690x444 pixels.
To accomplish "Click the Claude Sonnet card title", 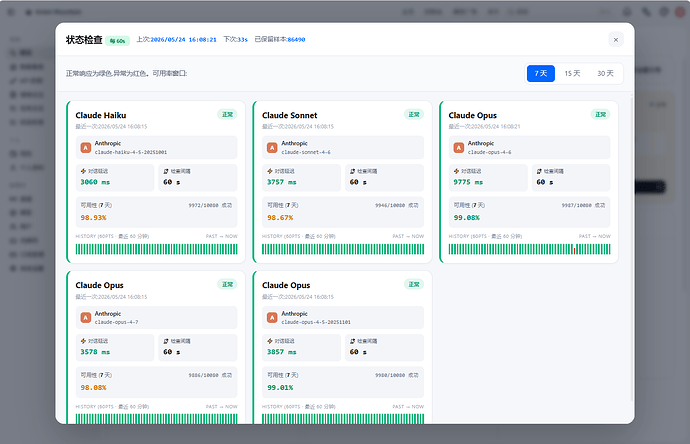I will (290, 115).
